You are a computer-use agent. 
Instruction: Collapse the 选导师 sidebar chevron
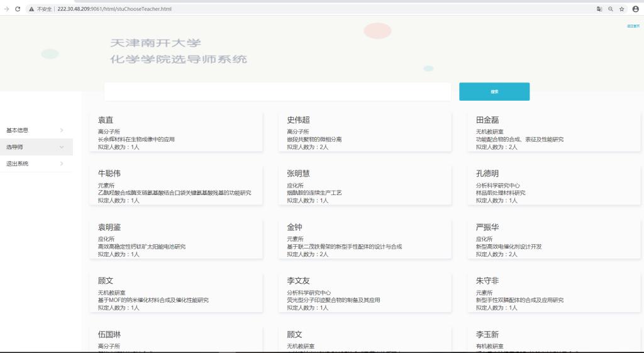click(61, 147)
